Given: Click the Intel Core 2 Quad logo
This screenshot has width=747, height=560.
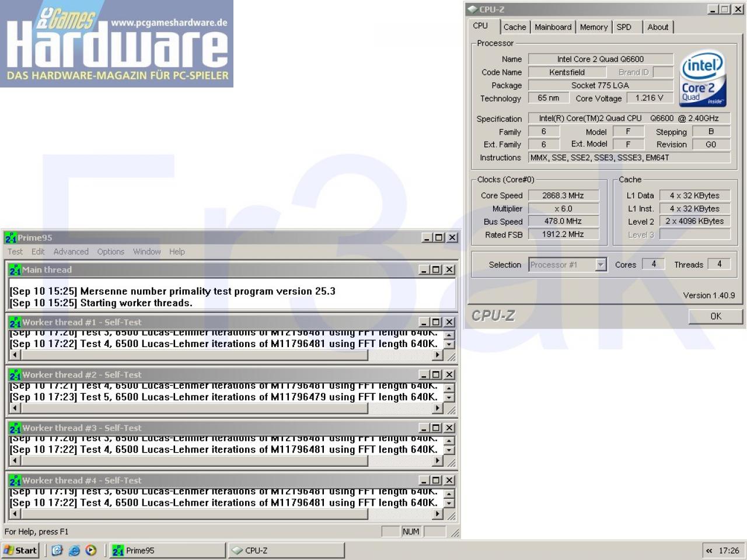Looking at the screenshot, I should 703,79.
